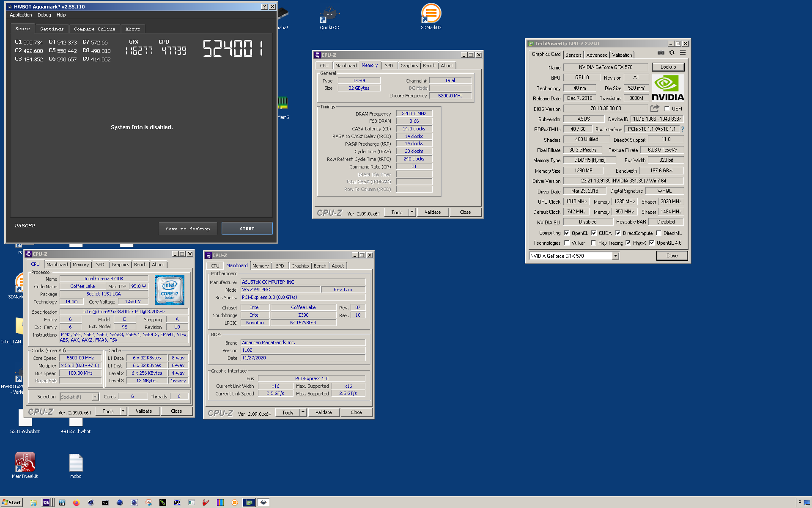The height and width of the screenshot is (508, 812).
Task: Click the PLL taskbar icon
Action: tap(177, 502)
